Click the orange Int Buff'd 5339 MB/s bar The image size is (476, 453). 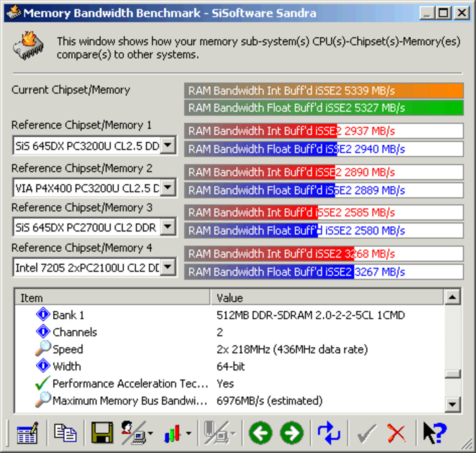point(323,90)
